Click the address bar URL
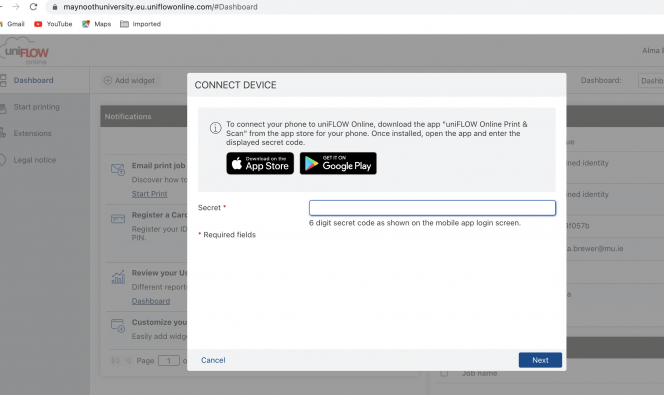Screen dimensions: 664x395 click(x=160, y=7)
